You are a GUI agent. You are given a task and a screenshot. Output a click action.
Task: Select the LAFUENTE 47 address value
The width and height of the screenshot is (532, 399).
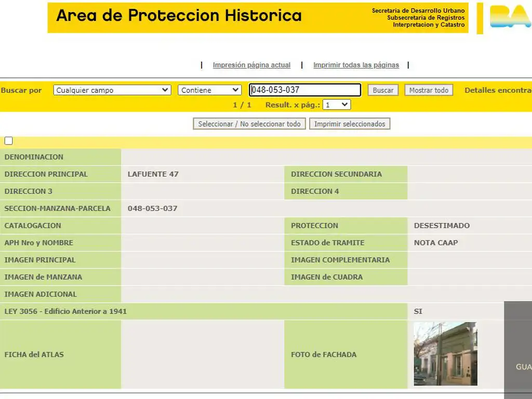pyautogui.click(x=153, y=174)
